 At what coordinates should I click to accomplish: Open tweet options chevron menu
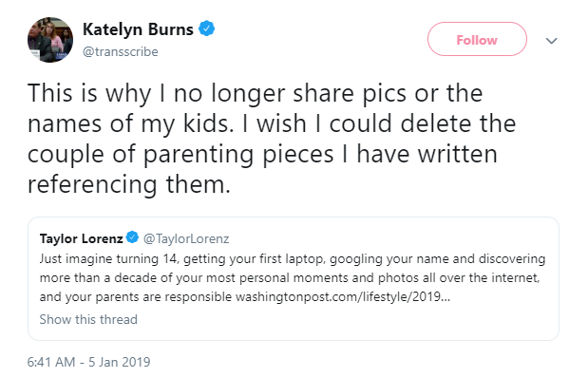point(551,41)
